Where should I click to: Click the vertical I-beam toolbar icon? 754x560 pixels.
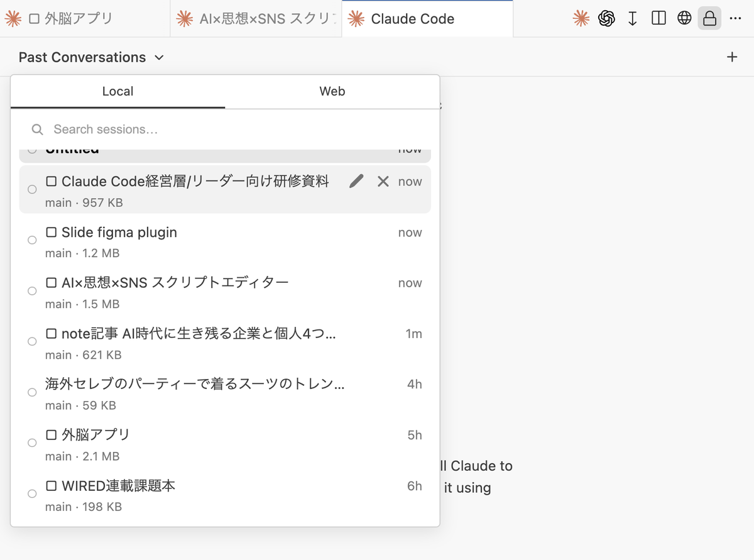(633, 19)
